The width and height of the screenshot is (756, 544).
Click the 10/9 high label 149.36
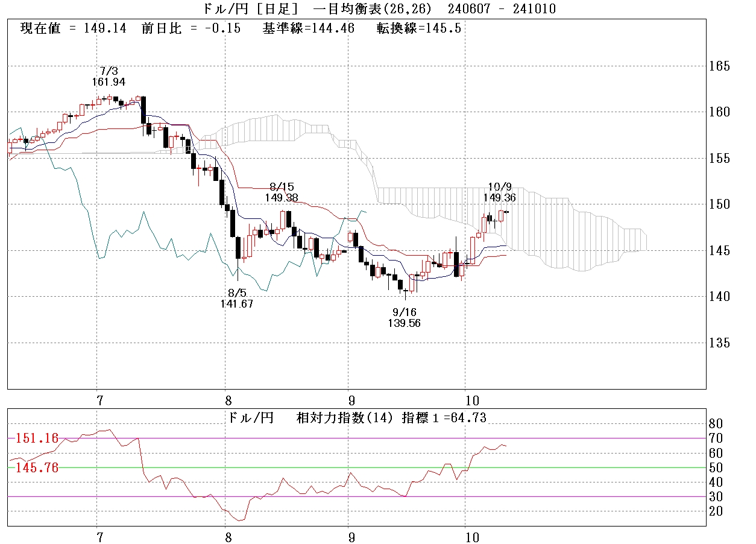click(x=500, y=197)
